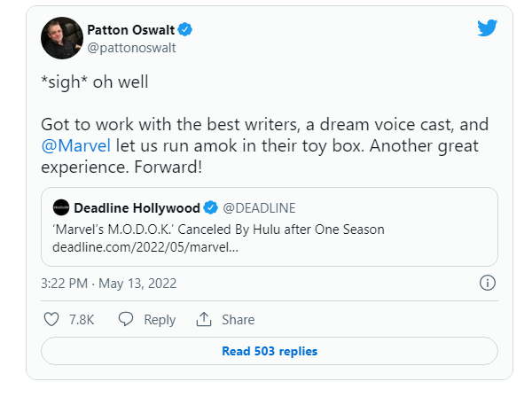Viewport: 532px width, 397px height.
Task: Click the @DEADLINE handle
Action: coord(259,208)
